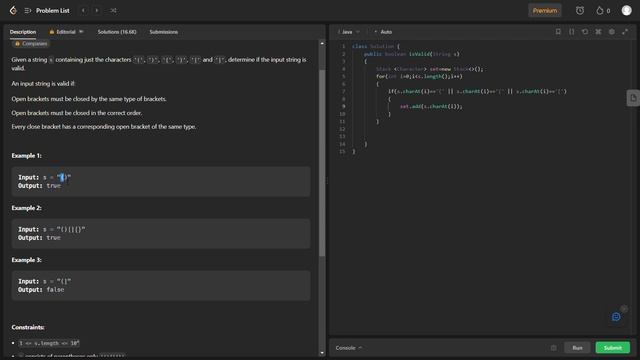Click the Premium button

[544, 11]
